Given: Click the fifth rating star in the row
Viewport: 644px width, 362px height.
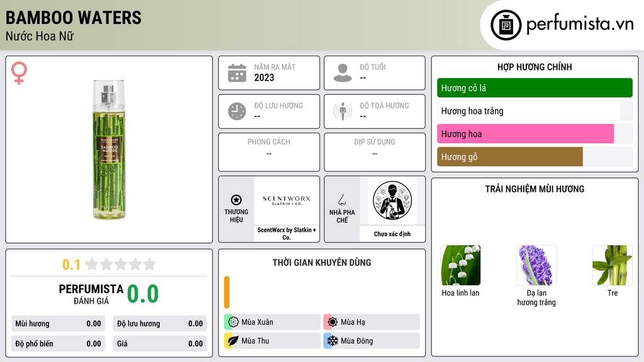Looking at the screenshot, I should (150, 264).
